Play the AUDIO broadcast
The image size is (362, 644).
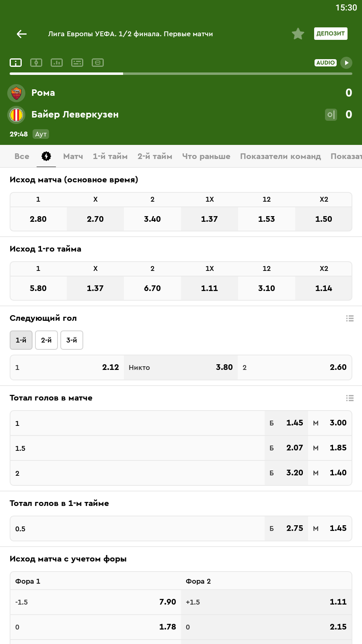click(346, 63)
